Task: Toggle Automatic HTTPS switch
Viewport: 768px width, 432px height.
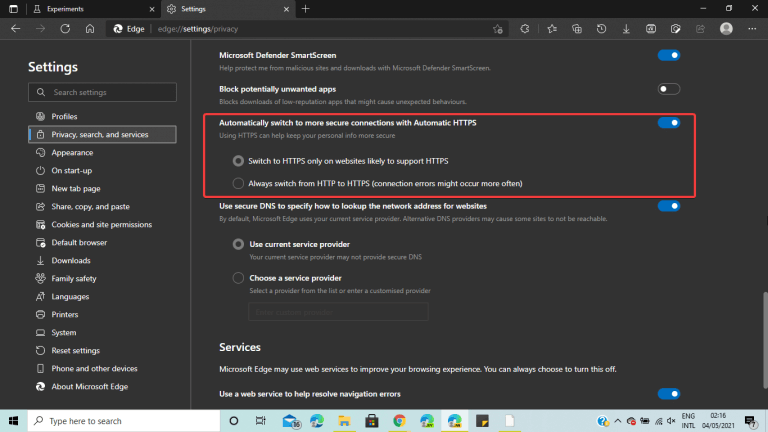Action: pos(669,123)
